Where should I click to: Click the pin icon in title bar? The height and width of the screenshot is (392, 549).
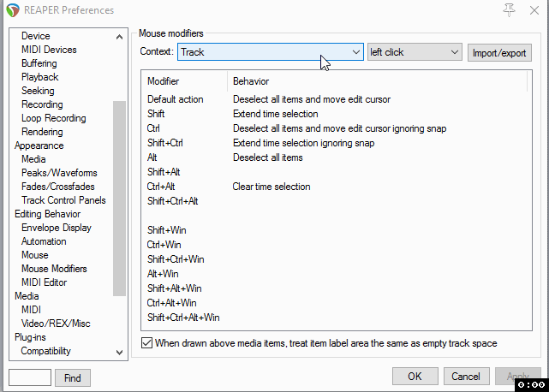pyautogui.click(x=510, y=10)
